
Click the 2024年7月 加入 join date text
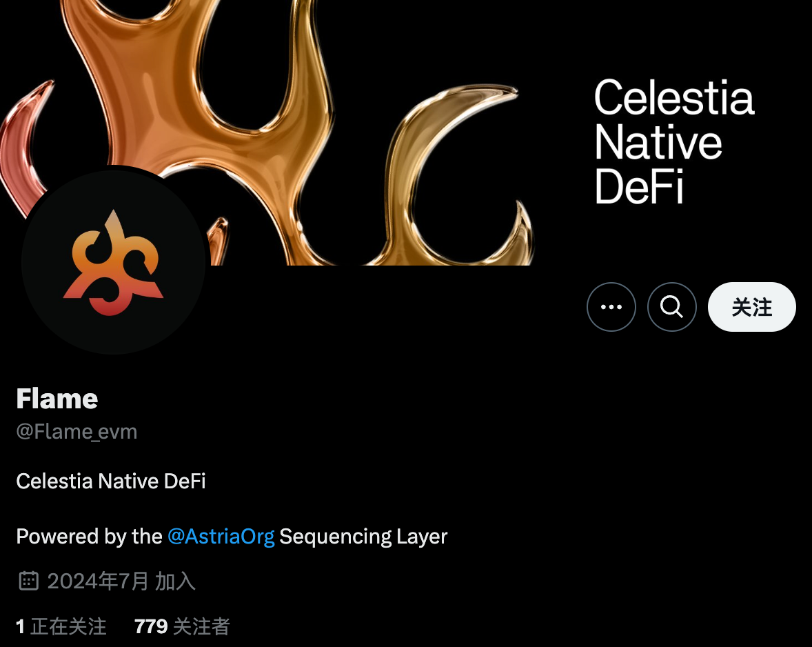pyautogui.click(x=121, y=581)
